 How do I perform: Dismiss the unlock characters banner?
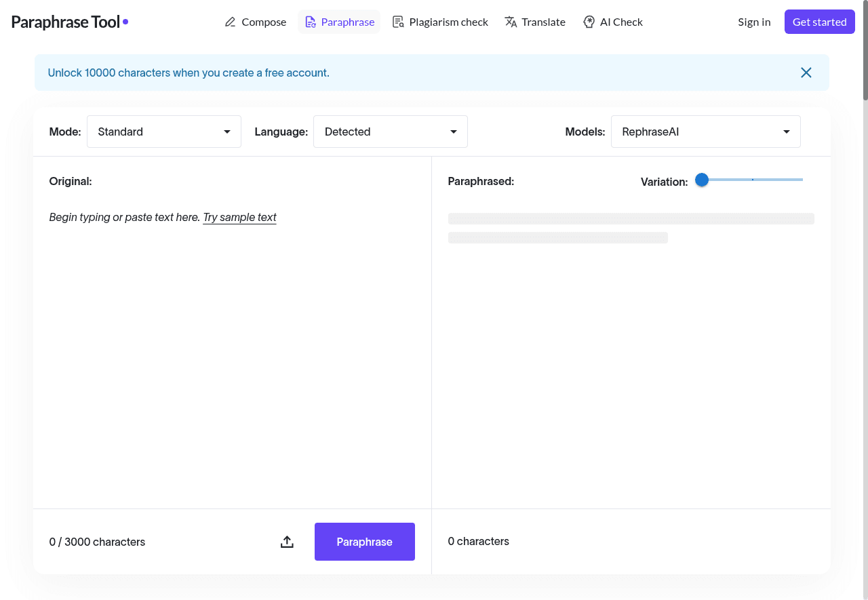tap(806, 73)
